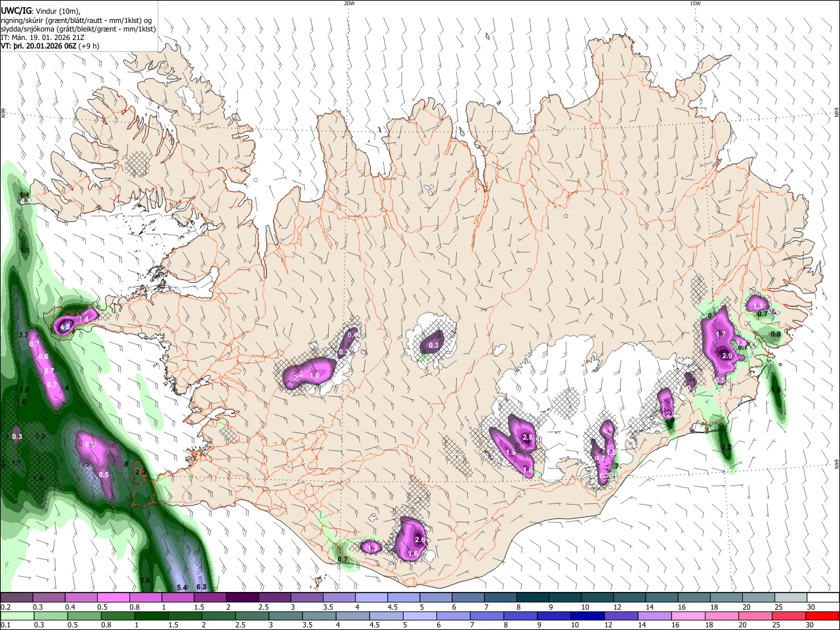The height and width of the screenshot is (630, 840).
Task: Click the '5.4' precipitation value
Action: 182,587
